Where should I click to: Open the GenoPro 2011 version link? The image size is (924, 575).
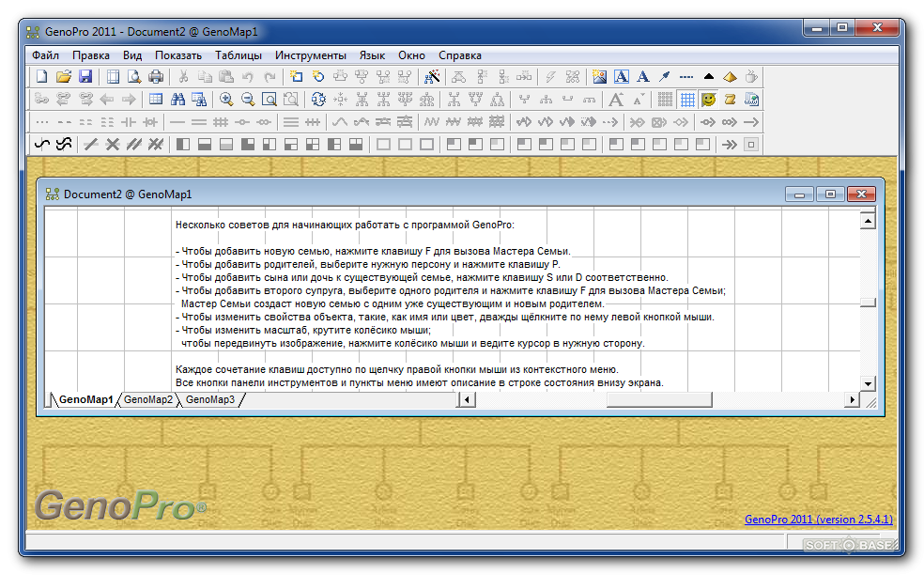[x=818, y=520]
